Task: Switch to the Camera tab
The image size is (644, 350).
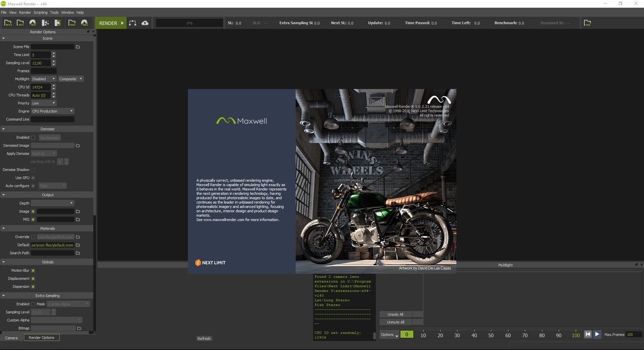Action: [x=11, y=338]
